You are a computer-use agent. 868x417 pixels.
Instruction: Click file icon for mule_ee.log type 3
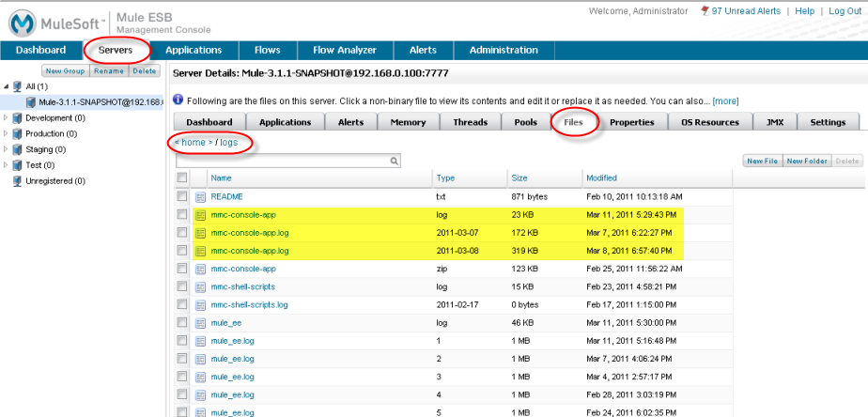(x=200, y=378)
